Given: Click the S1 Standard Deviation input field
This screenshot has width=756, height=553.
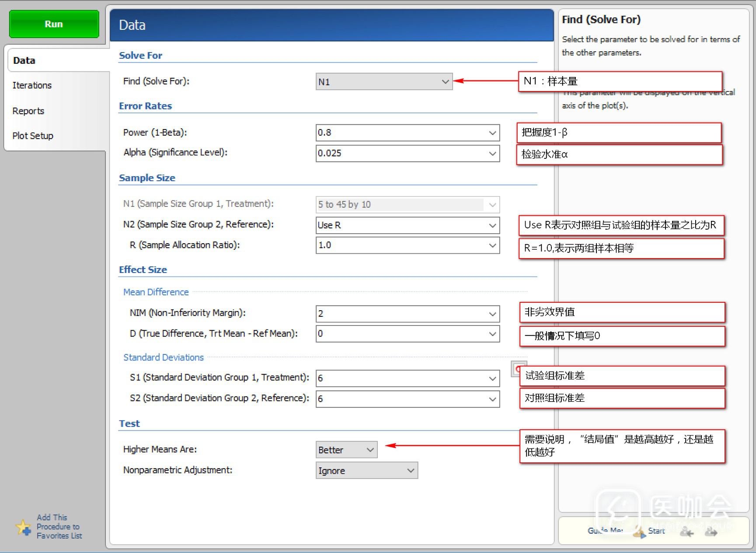Looking at the screenshot, I should click(x=400, y=378).
